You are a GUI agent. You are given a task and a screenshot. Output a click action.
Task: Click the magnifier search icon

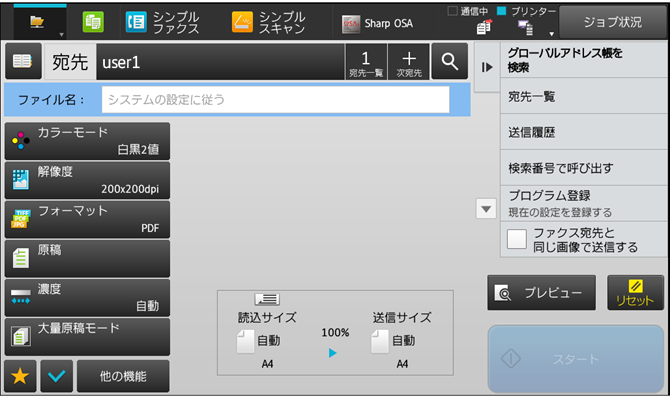click(450, 61)
